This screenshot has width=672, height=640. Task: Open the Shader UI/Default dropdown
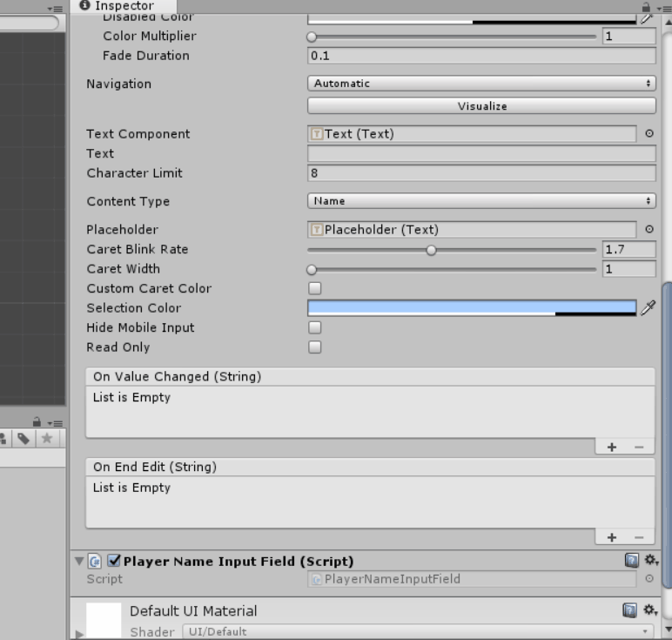click(416, 631)
